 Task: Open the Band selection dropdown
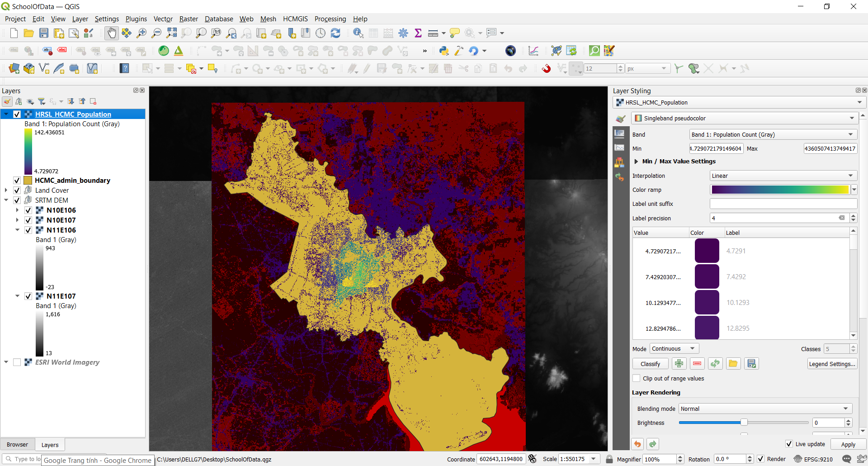pos(773,135)
